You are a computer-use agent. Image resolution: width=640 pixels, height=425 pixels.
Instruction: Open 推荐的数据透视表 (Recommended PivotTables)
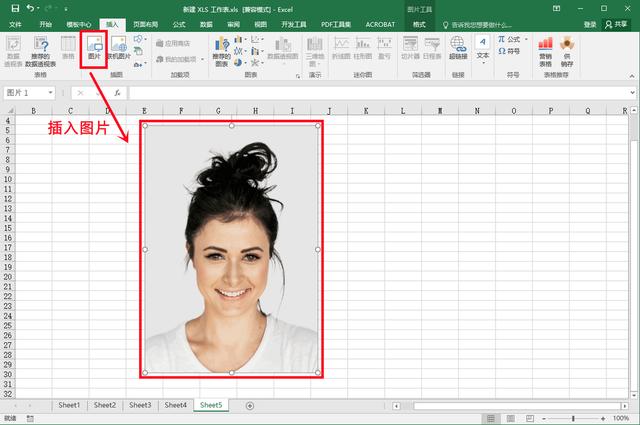pos(42,50)
